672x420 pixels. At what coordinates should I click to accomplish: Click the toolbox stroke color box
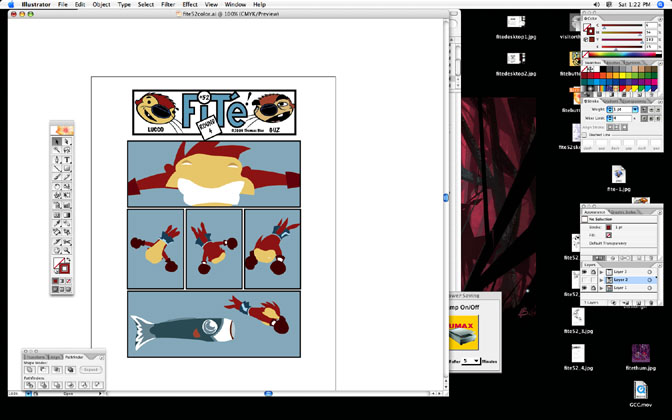[x=65, y=268]
